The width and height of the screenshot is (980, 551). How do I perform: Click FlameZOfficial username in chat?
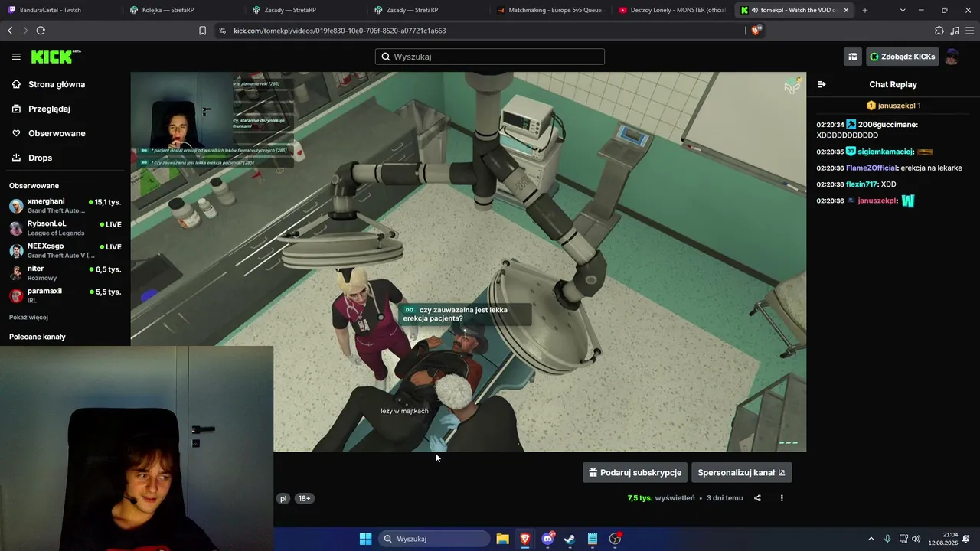[871, 168]
